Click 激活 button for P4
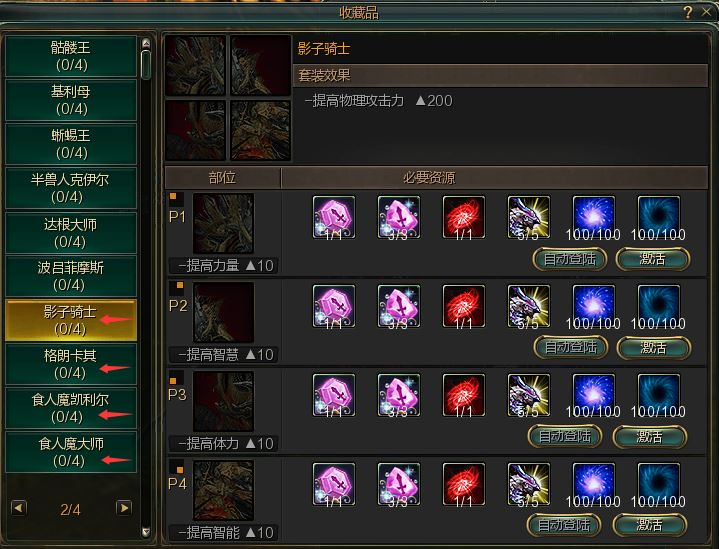Screen dimensions: 719x549 coord(650,524)
